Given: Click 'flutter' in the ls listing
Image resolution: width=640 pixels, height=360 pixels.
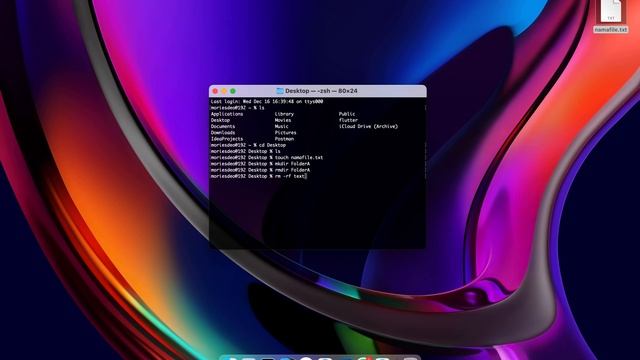Looking at the screenshot, I should [348, 120].
